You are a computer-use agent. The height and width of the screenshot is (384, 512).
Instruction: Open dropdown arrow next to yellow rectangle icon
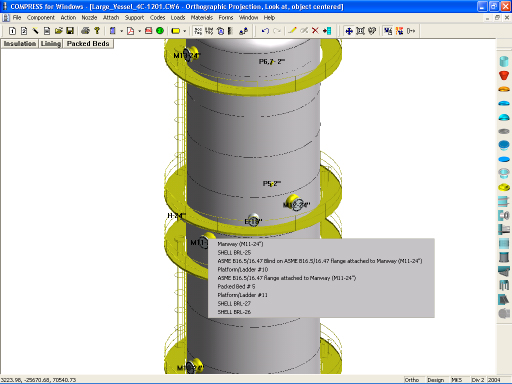pyautogui.click(x=184, y=31)
